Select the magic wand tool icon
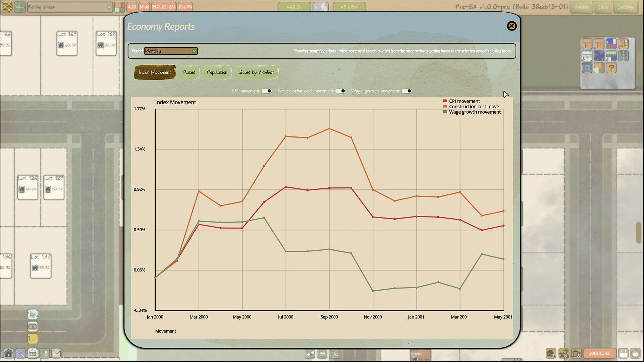 point(20,353)
